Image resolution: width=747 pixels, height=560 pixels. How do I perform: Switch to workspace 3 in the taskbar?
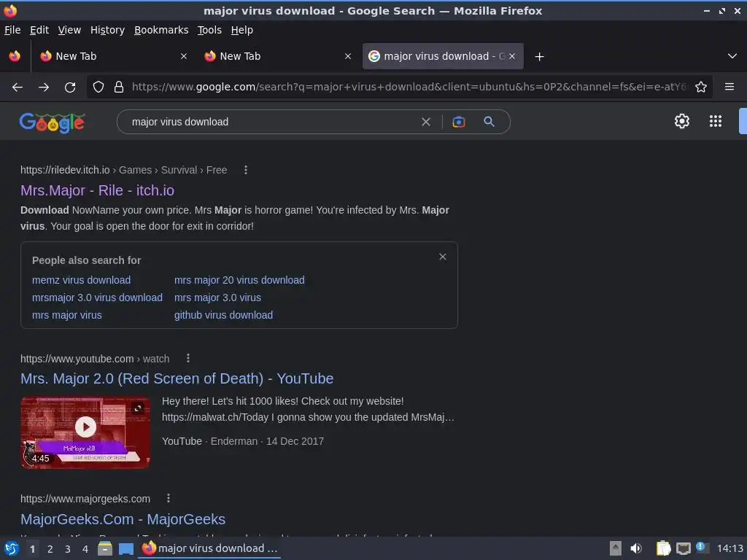coord(68,549)
